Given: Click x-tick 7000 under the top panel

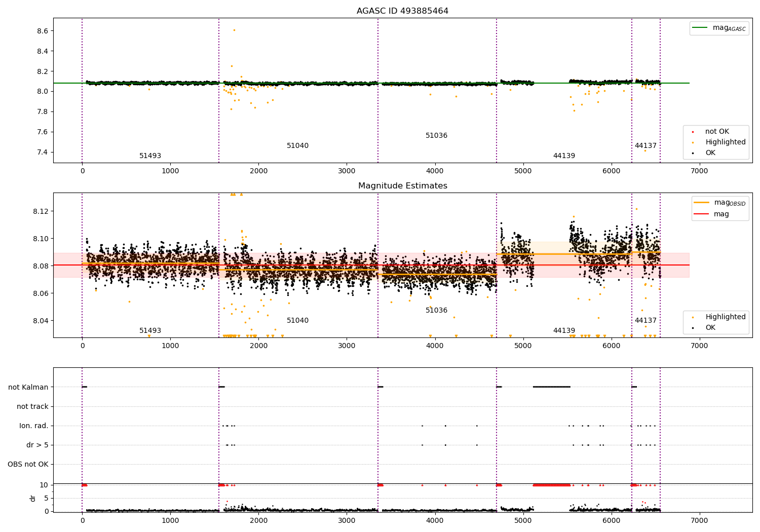Looking at the screenshot, I should (699, 171).
